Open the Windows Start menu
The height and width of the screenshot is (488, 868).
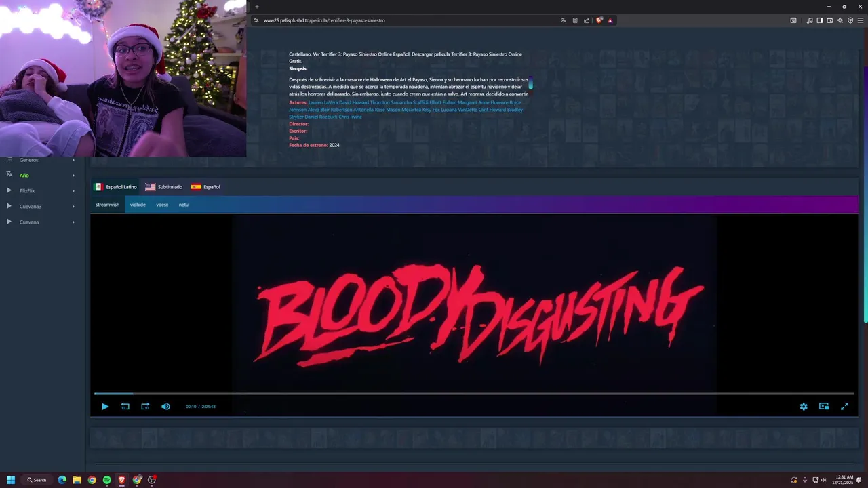(x=11, y=480)
